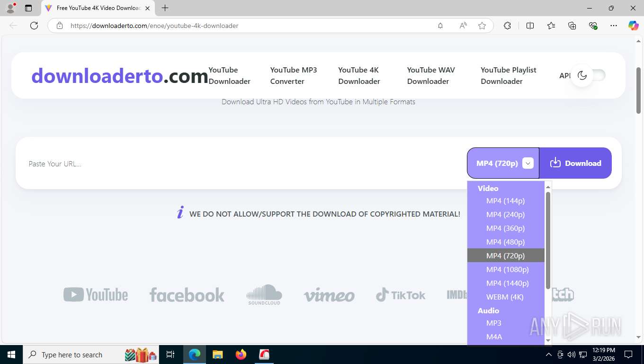
Task: Select WEBM (4K) from format list
Action: 505,297
